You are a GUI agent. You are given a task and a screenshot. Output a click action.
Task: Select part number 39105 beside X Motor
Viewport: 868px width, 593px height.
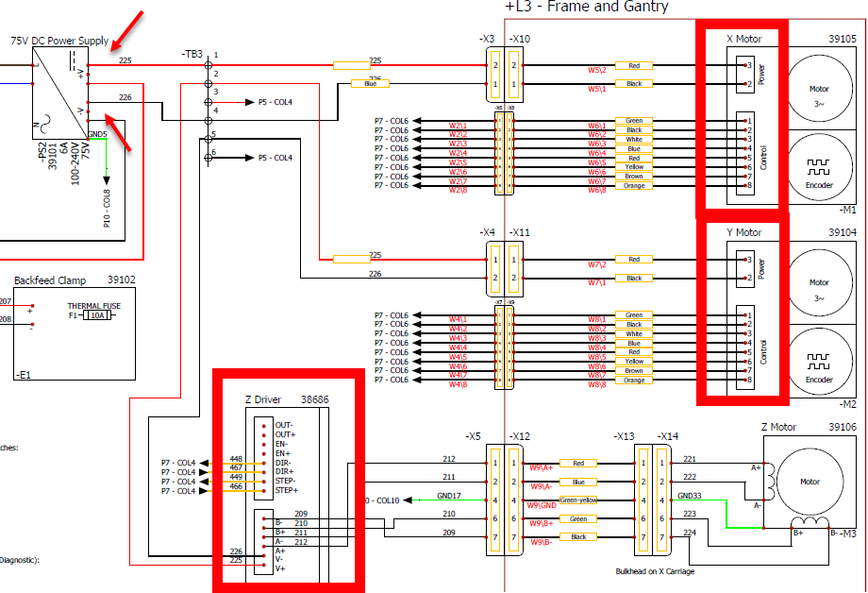coord(842,40)
